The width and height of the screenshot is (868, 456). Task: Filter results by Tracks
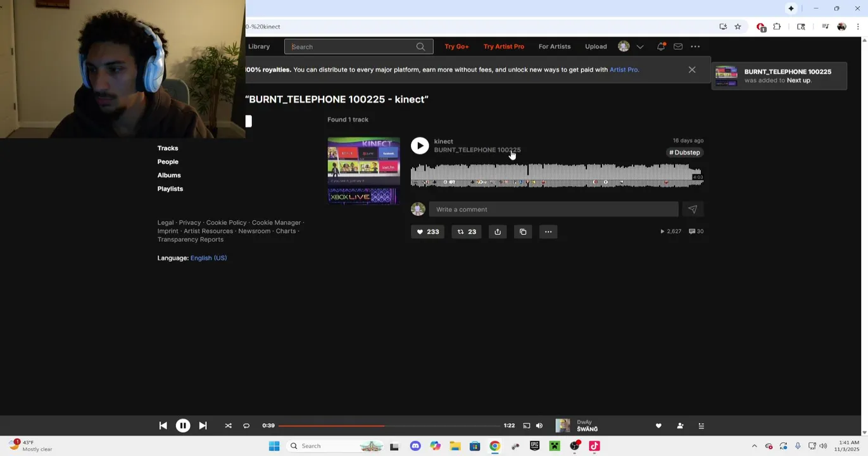click(x=168, y=148)
